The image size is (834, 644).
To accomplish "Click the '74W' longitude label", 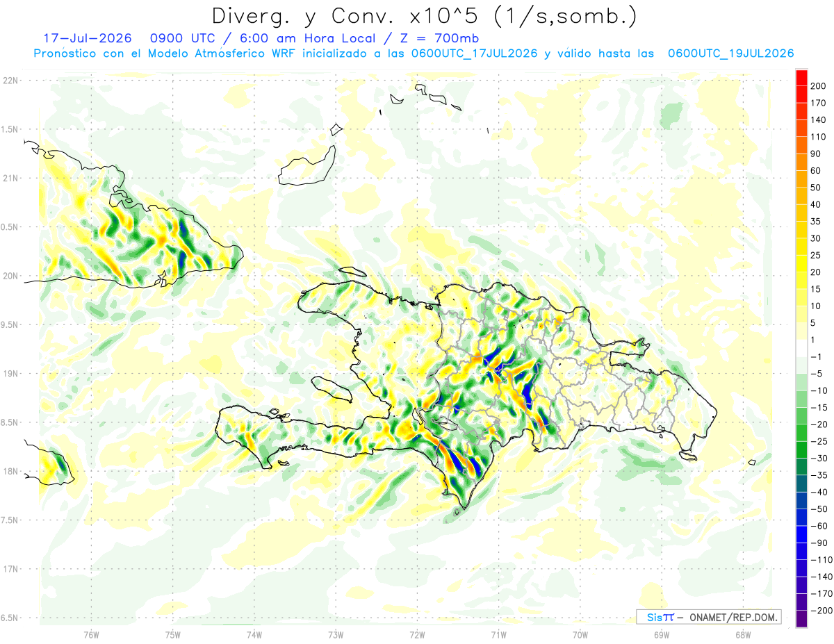I will click(x=254, y=634).
